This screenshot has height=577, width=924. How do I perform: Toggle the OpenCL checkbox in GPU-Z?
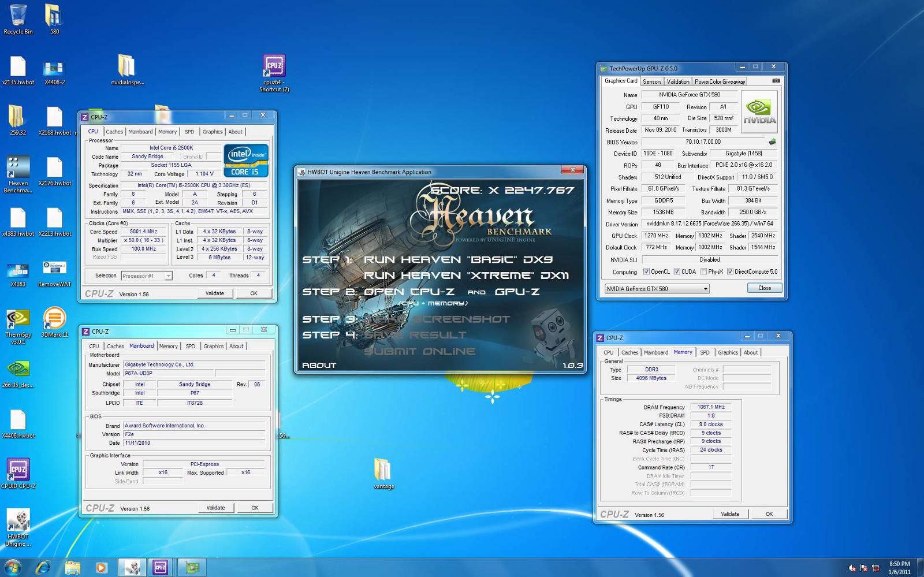pos(646,271)
